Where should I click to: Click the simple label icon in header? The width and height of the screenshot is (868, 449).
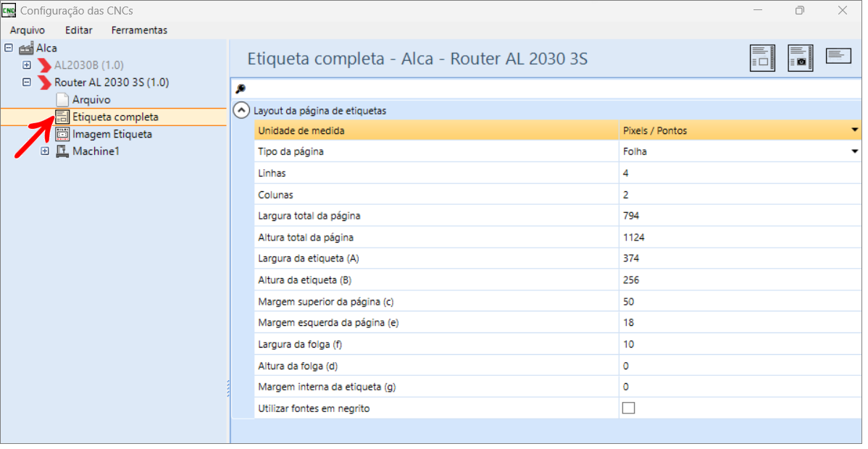click(838, 56)
